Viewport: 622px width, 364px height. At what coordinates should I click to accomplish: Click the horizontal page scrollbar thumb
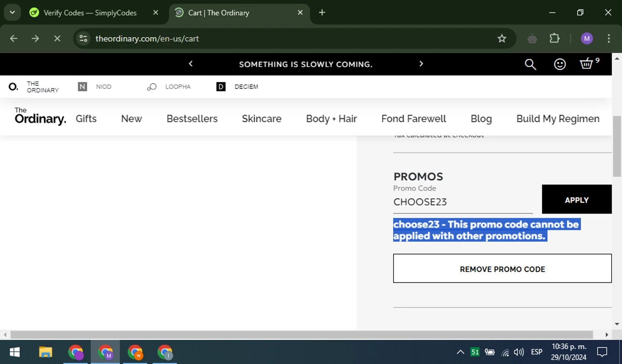301,335
